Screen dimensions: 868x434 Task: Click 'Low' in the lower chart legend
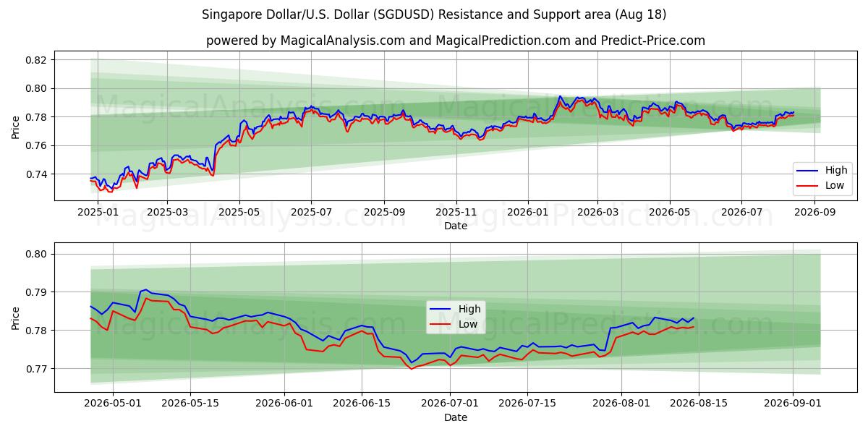467,324
